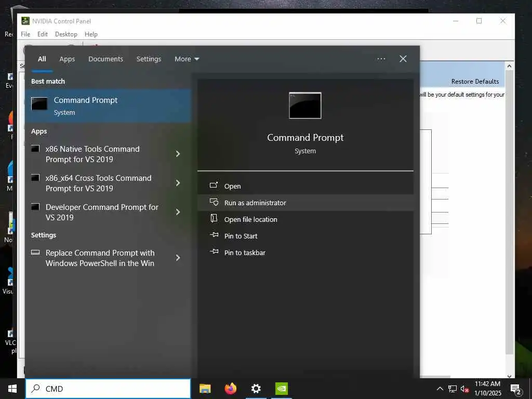The height and width of the screenshot is (399, 532).
Task: Click the Run as administrator shield icon
Action: (x=214, y=202)
